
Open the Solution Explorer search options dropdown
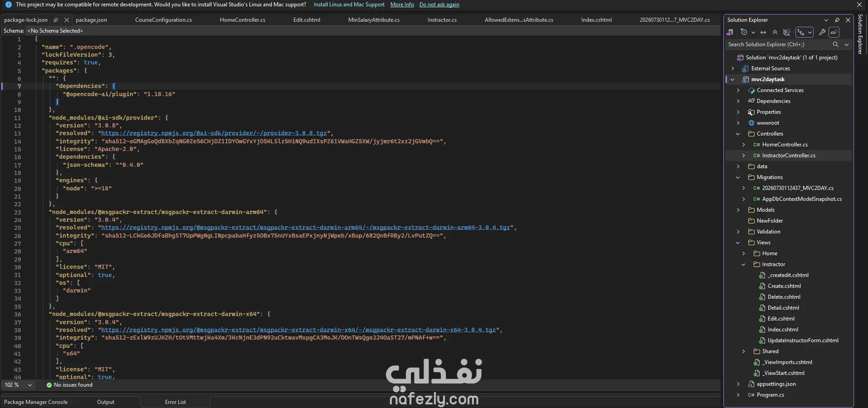[x=847, y=44]
